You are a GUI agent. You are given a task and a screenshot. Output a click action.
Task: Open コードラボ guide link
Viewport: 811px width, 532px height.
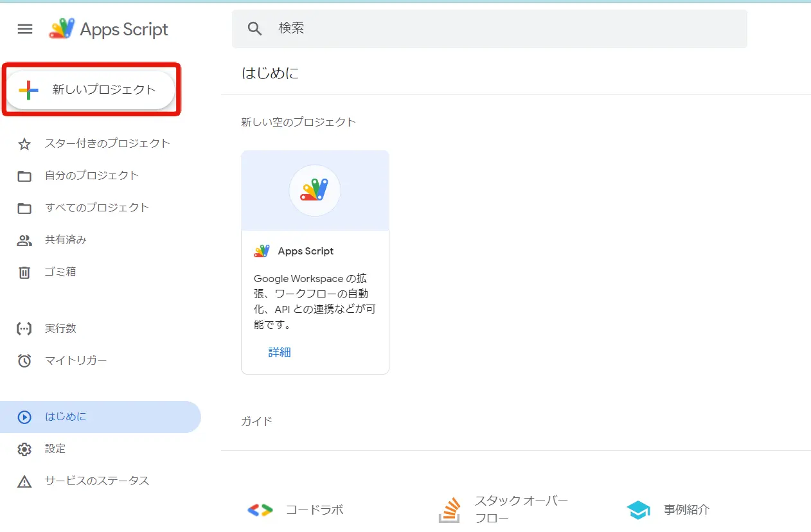[315, 510]
